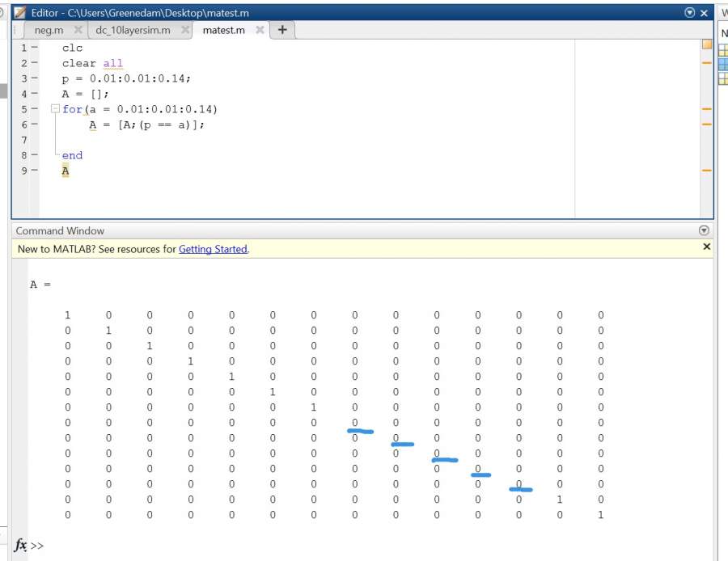Click the 'A =' output label
Viewport: 728px width, 561px height.
pyautogui.click(x=40, y=285)
